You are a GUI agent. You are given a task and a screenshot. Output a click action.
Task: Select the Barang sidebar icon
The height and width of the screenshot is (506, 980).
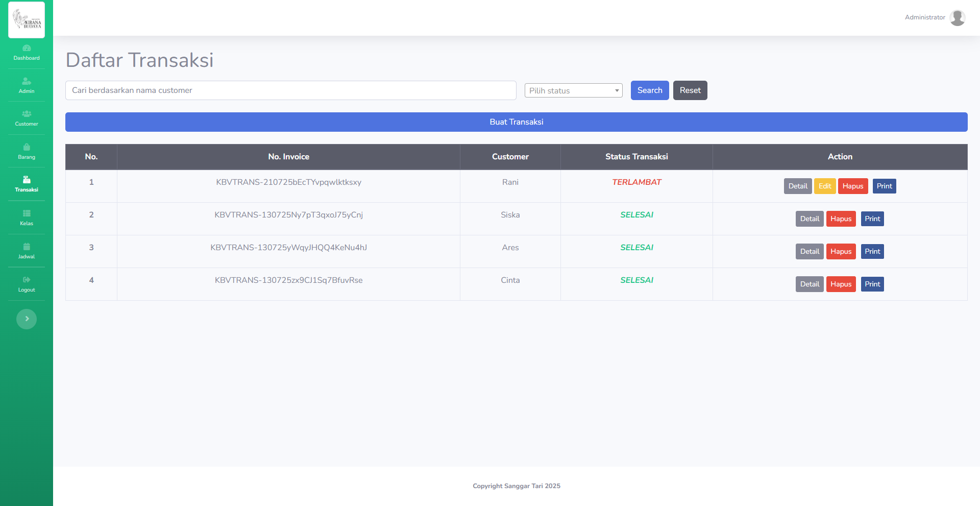tap(27, 148)
